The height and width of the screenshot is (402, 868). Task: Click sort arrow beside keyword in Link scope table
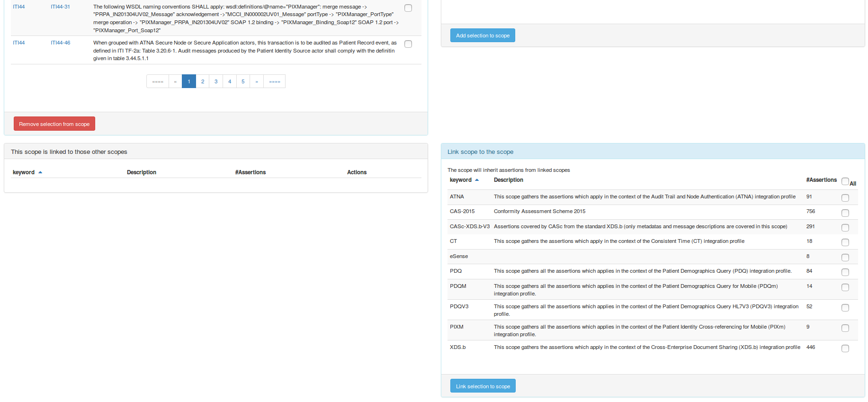tap(477, 180)
